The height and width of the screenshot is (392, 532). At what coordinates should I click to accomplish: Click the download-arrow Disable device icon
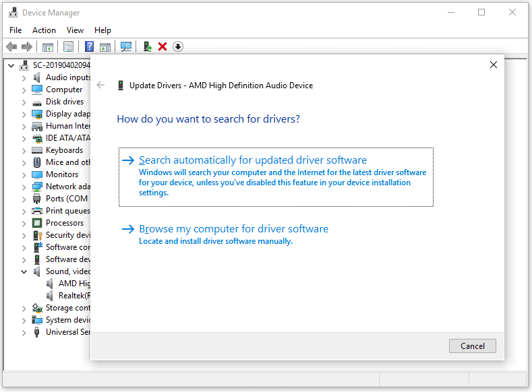[178, 46]
